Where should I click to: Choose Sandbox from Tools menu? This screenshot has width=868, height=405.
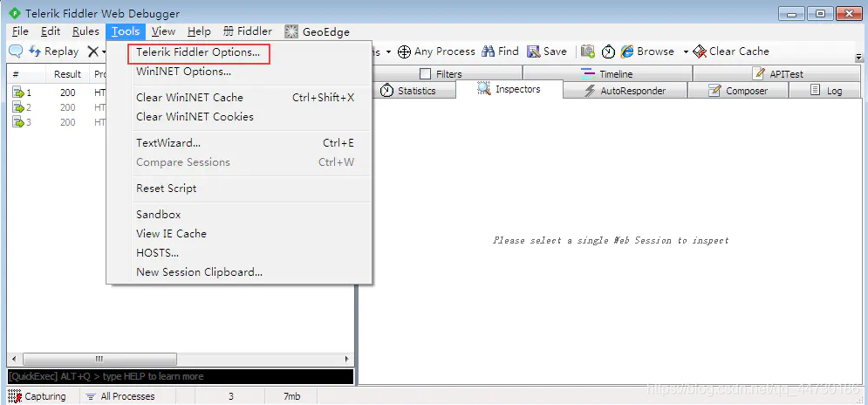[239, 215]
